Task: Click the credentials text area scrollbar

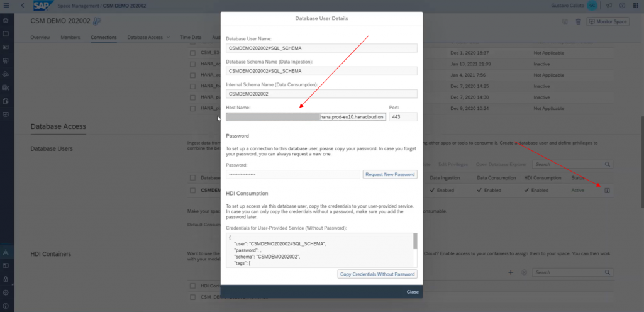Action: 415,241
